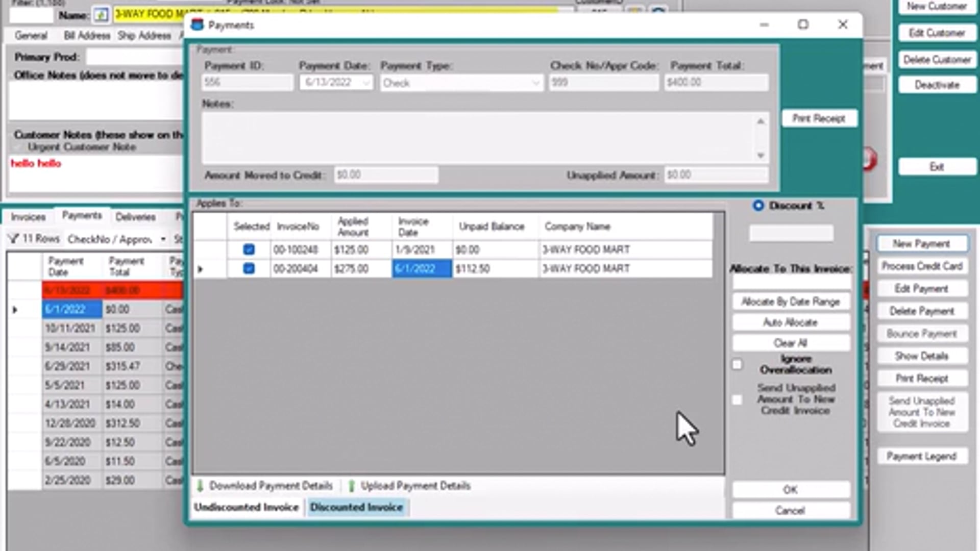This screenshot has width=980, height=551.
Task: Uncheck Selected box for invoice 00-100248
Action: [x=249, y=249]
